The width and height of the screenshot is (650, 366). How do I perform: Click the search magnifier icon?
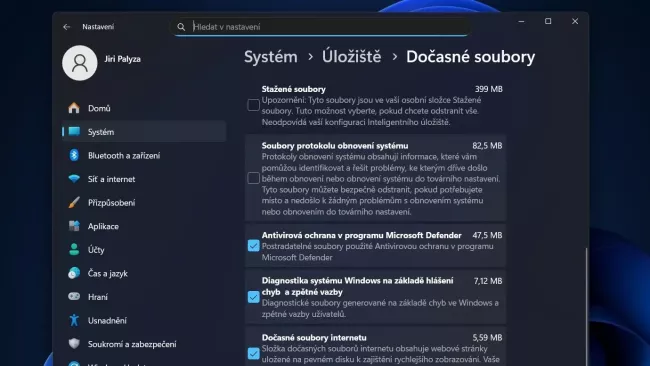(x=181, y=27)
